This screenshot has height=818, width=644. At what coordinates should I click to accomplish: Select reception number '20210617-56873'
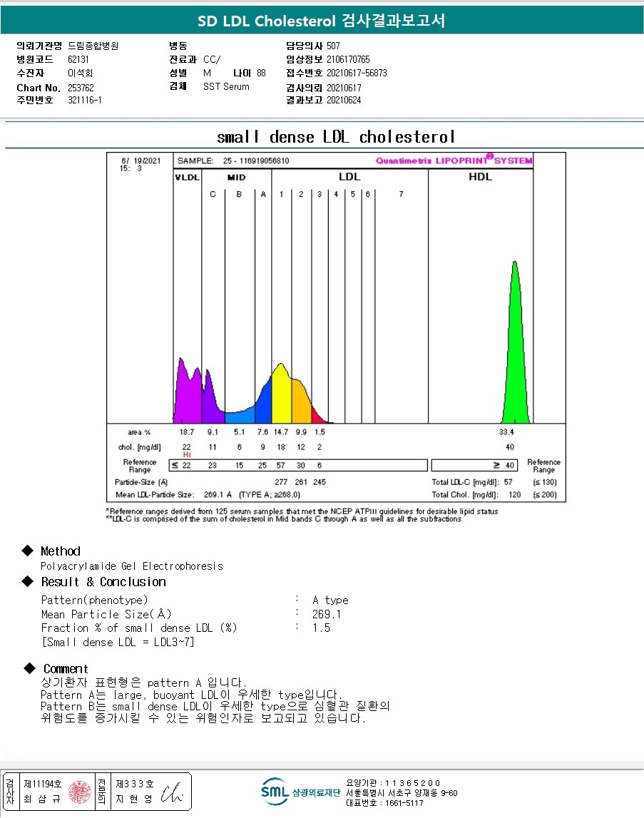(x=357, y=73)
